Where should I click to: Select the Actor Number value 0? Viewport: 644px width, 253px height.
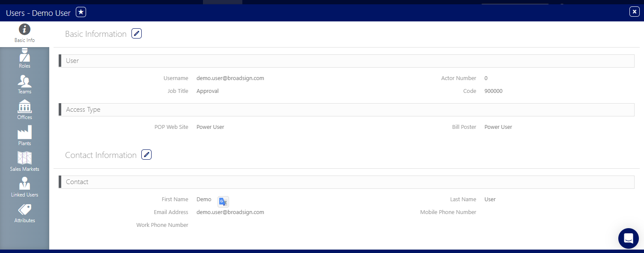point(486,78)
